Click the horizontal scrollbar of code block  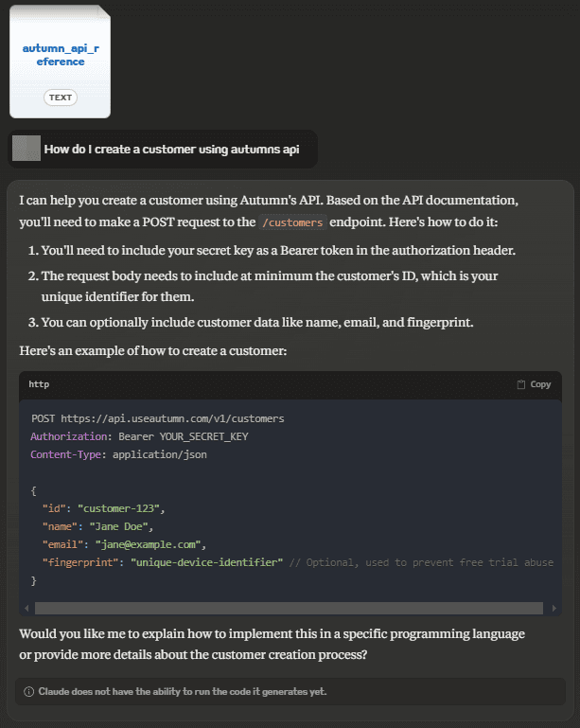click(x=289, y=608)
